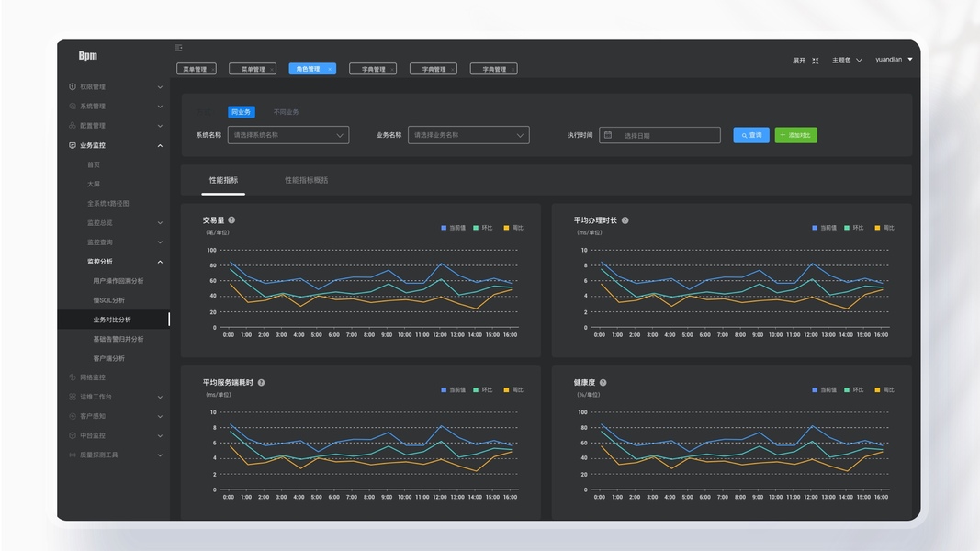Click the help icon beside 平均服务端耗时
The width and height of the screenshot is (980, 551).
(x=261, y=382)
